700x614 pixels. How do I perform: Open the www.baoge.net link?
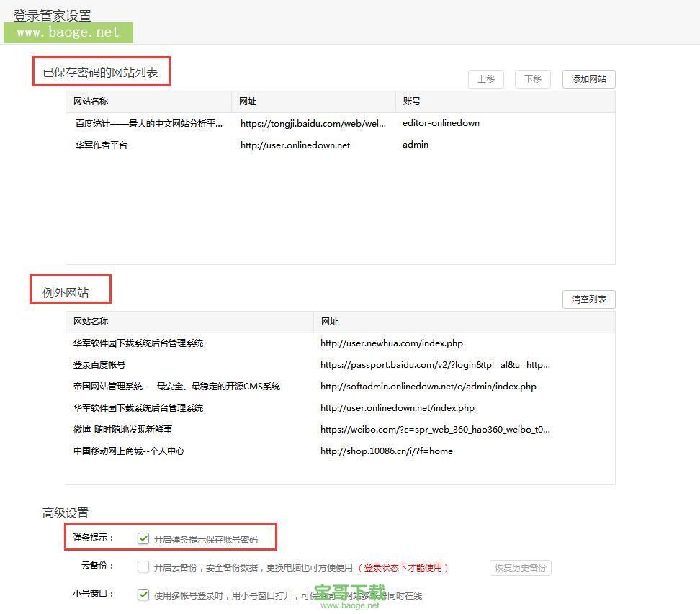(69, 32)
